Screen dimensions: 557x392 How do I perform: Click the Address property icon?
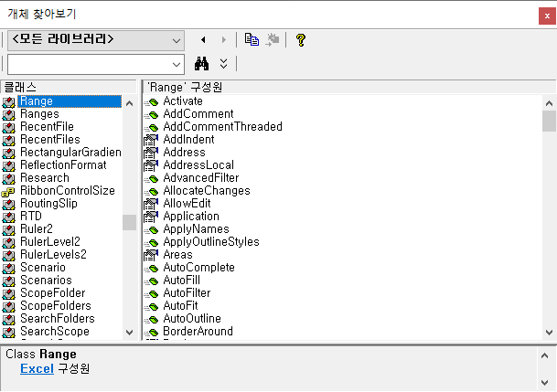click(151, 153)
